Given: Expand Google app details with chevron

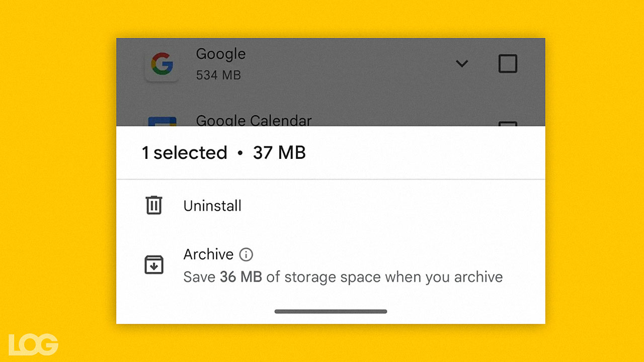Looking at the screenshot, I should [462, 64].
